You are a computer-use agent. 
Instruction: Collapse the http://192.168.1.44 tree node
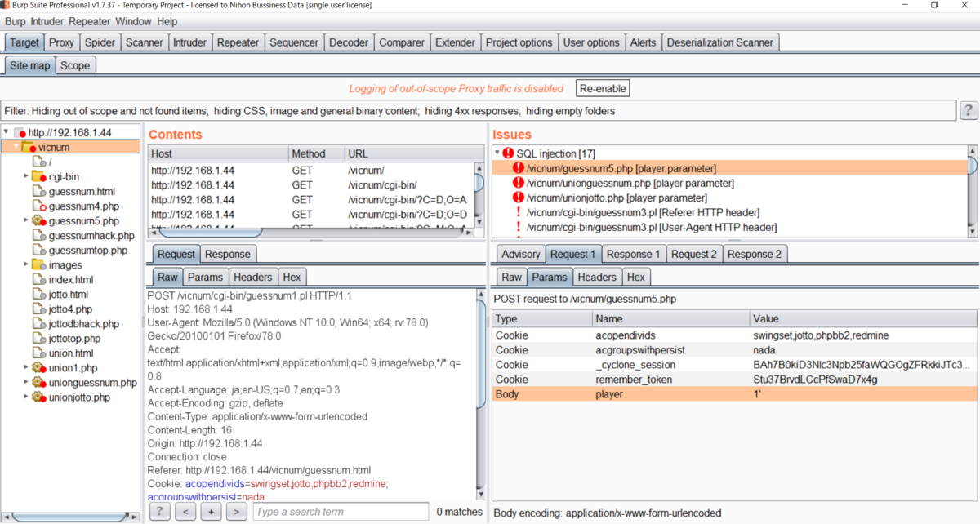click(x=7, y=132)
